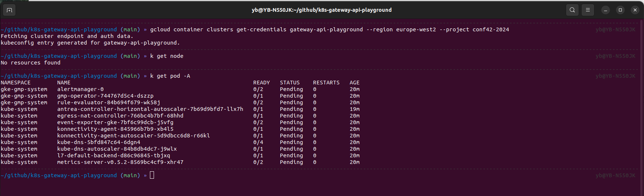Viewport: 644px width, 196px height.
Task: Minimize the terminal window
Action: pyautogui.click(x=606, y=10)
